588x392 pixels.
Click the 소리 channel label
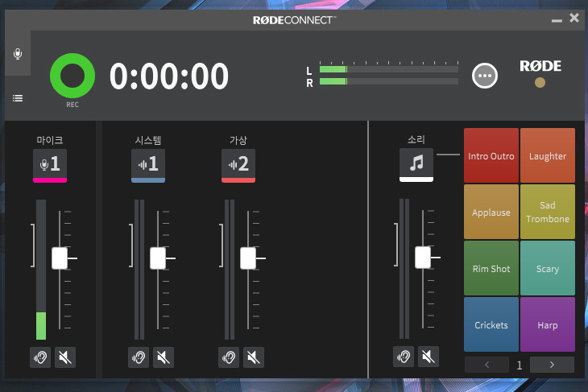pyautogui.click(x=416, y=140)
